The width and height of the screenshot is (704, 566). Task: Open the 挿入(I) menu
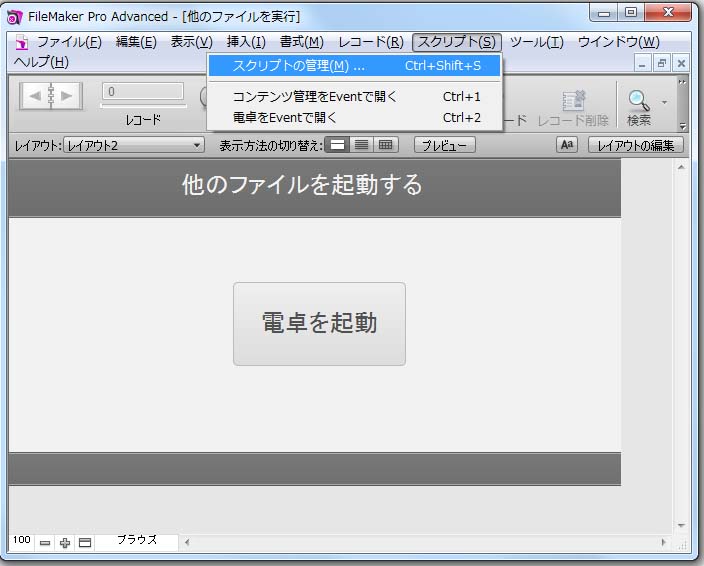pos(246,42)
